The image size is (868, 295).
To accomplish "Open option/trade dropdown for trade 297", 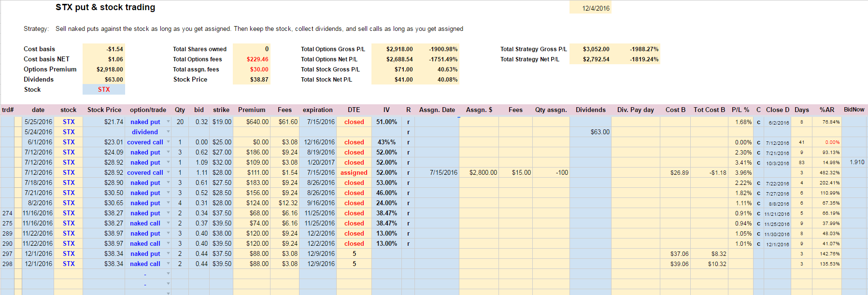I will (x=168, y=253).
